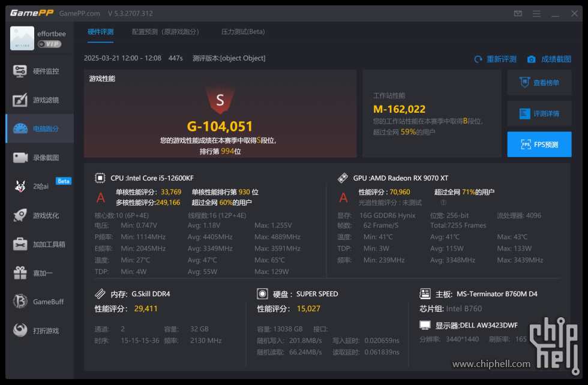Open the 2哈ai Beta assistant
Screen dimensions: 588x385
[x=40, y=186]
